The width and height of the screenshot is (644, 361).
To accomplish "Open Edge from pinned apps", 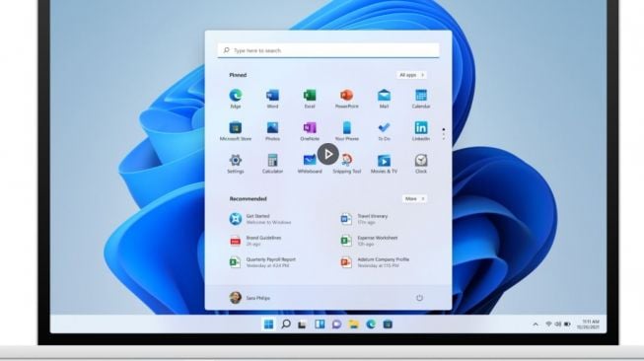I will (x=236, y=99).
